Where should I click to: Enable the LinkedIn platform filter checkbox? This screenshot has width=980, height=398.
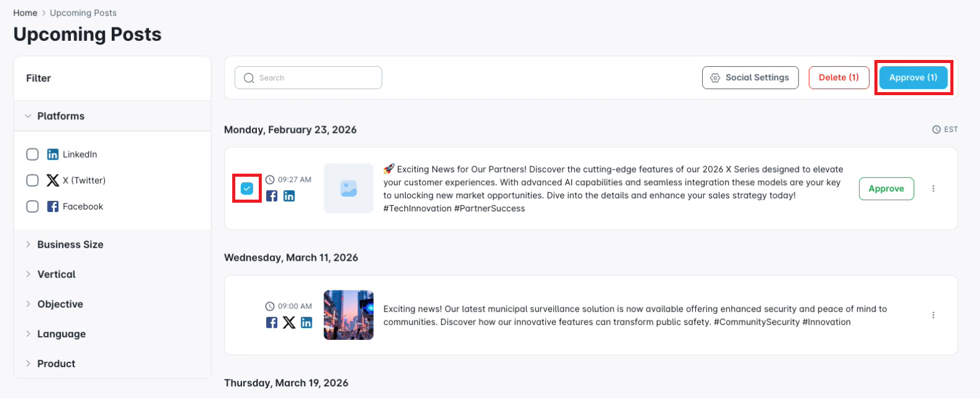pyautogui.click(x=33, y=155)
